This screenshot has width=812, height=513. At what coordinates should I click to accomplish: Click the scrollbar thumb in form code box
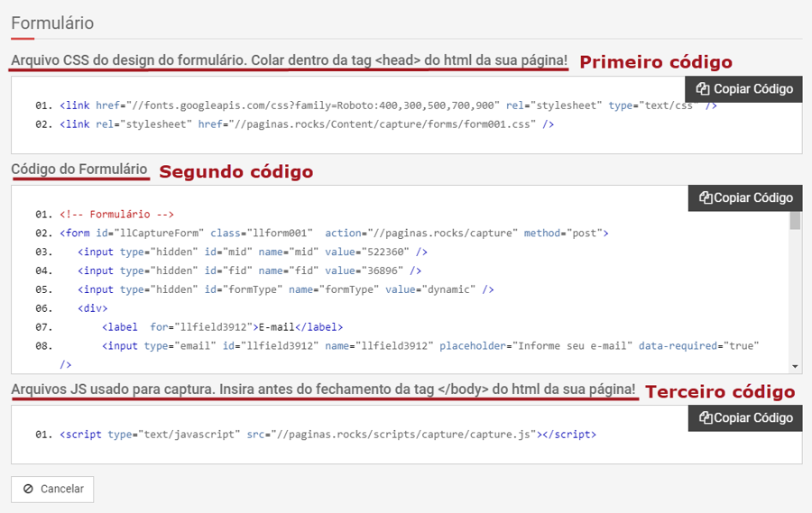(795, 220)
